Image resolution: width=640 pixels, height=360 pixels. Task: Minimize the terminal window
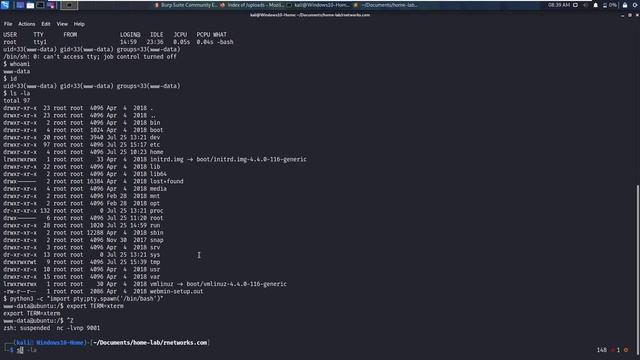622,15
